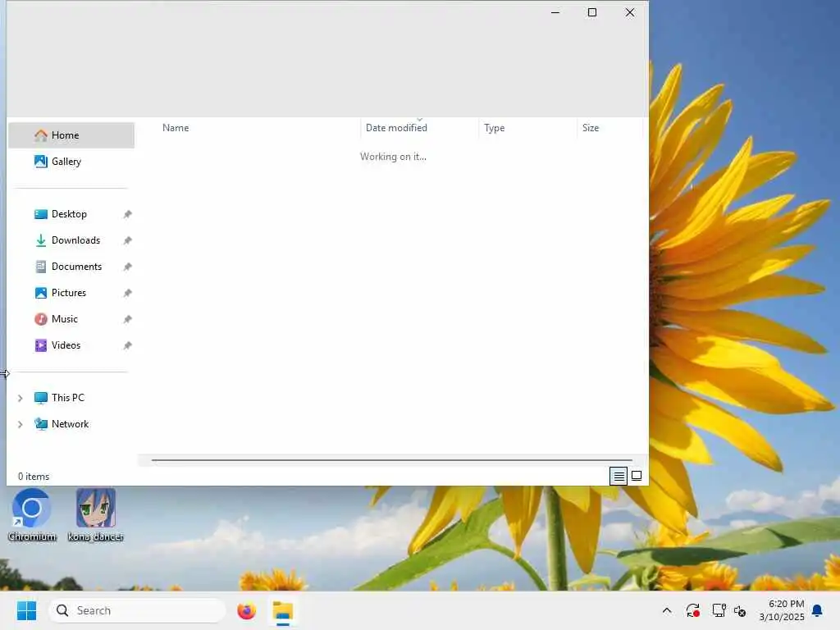840x630 pixels.
Task: Click the pin icon beside Downloads
Action: (127, 240)
